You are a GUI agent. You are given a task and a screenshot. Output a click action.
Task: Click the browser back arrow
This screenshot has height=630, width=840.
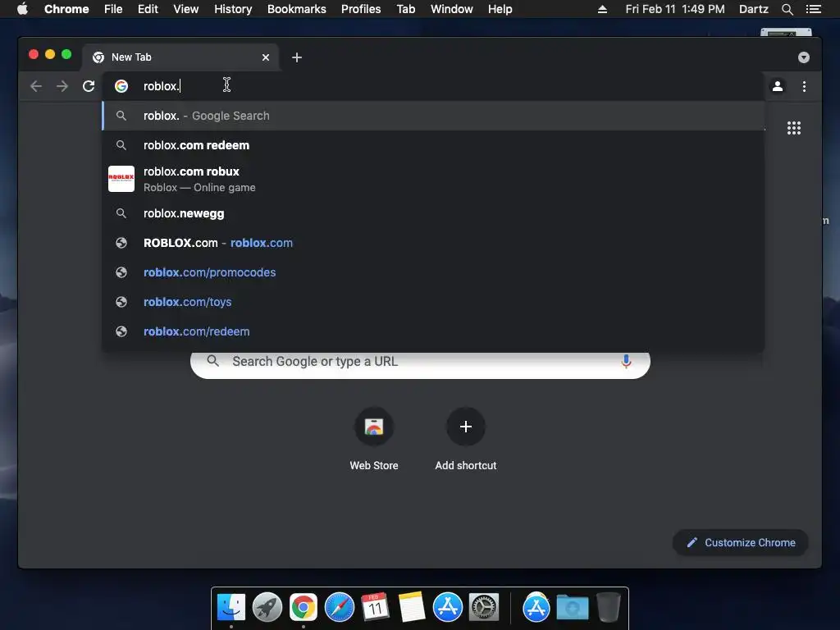[x=36, y=86]
